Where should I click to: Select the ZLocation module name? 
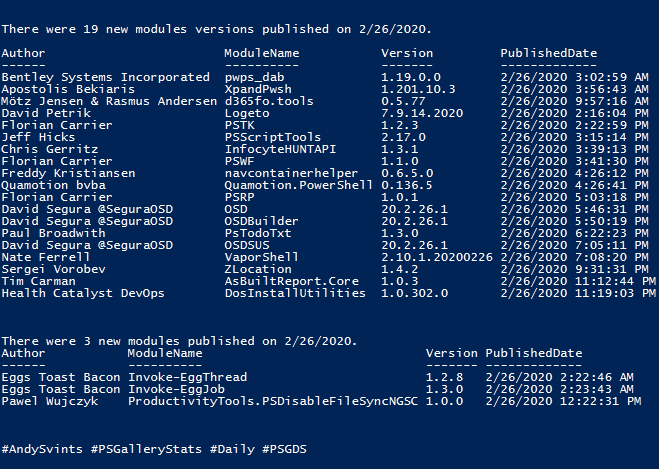258,269
